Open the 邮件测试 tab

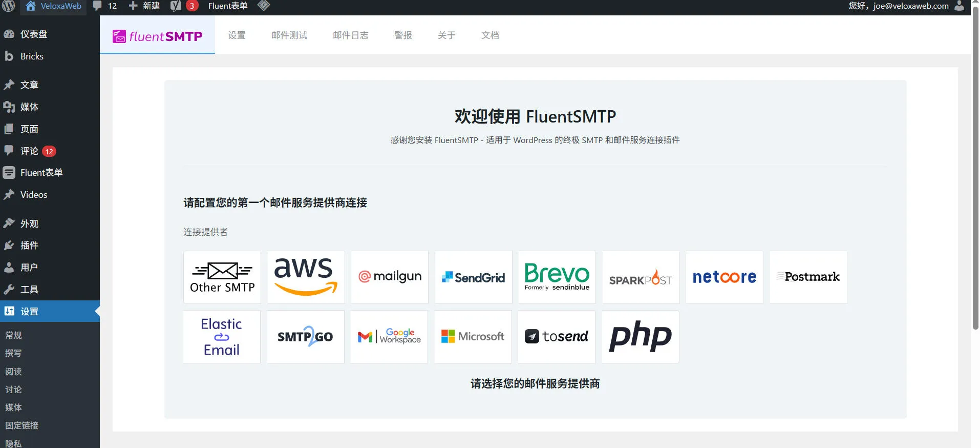pyautogui.click(x=289, y=35)
